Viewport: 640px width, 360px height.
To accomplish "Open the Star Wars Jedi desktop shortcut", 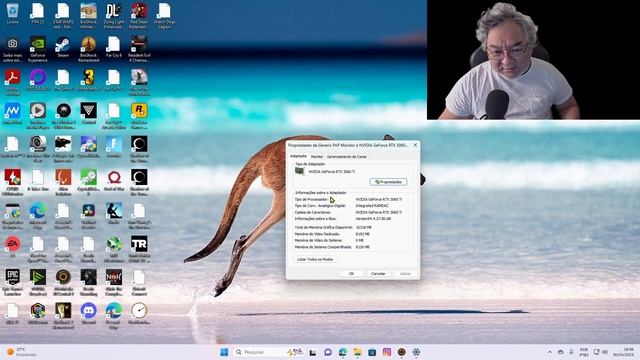I will point(63,16).
